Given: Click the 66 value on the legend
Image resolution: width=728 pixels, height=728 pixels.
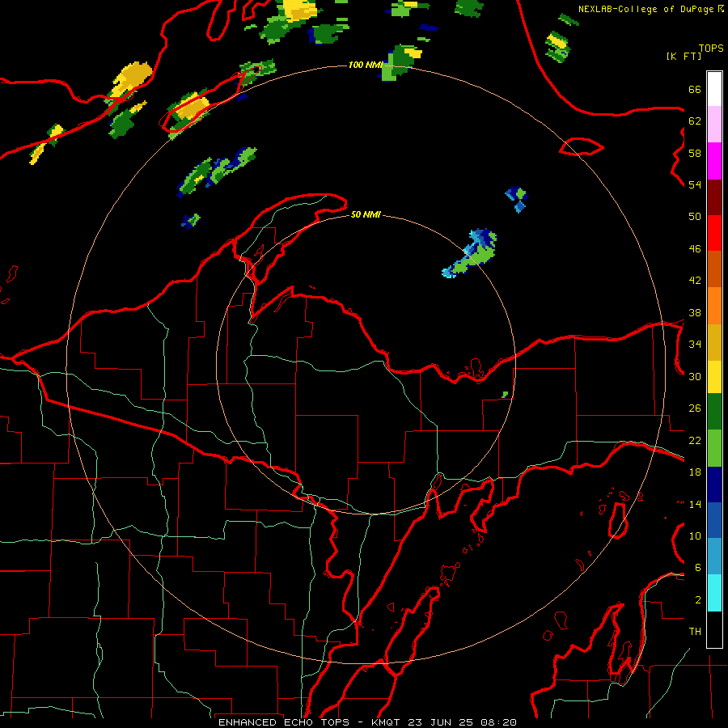Looking at the screenshot, I should coord(695,89).
